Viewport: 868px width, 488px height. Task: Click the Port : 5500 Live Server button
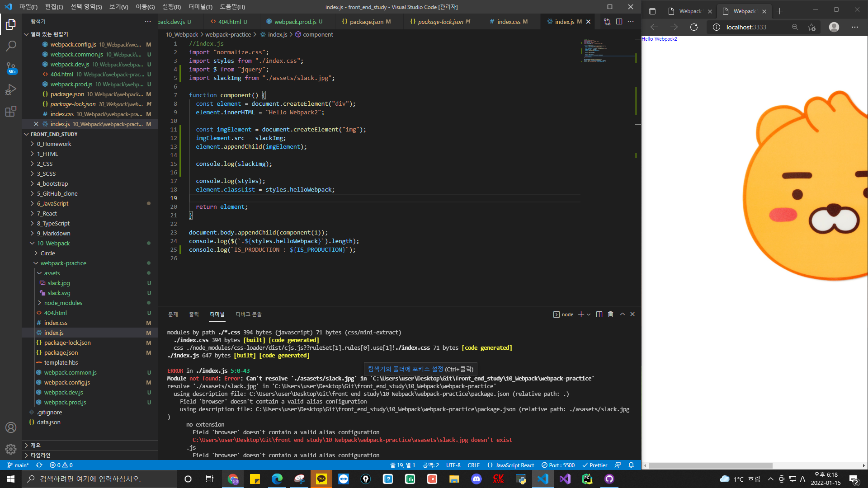[x=558, y=465]
